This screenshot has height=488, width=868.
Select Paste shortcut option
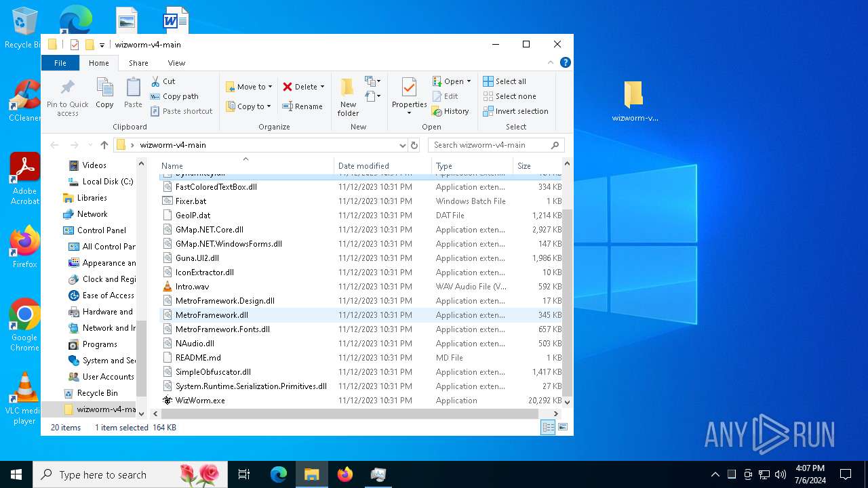pos(181,111)
